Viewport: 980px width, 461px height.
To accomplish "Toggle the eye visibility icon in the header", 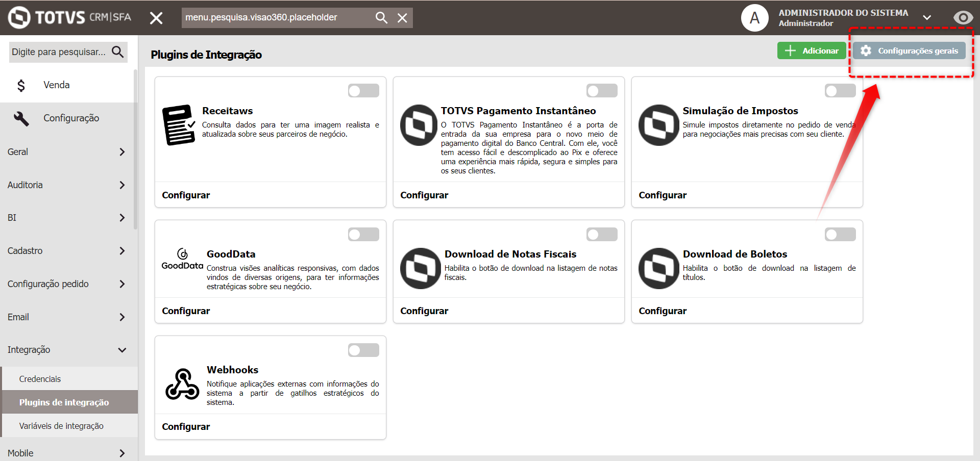I will click(x=963, y=18).
